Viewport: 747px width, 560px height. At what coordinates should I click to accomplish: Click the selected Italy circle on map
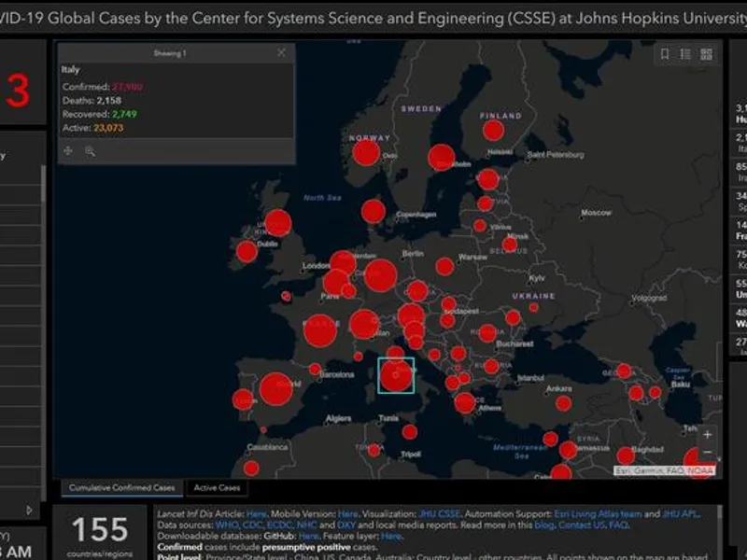pyautogui.click(x=396, y=375)
